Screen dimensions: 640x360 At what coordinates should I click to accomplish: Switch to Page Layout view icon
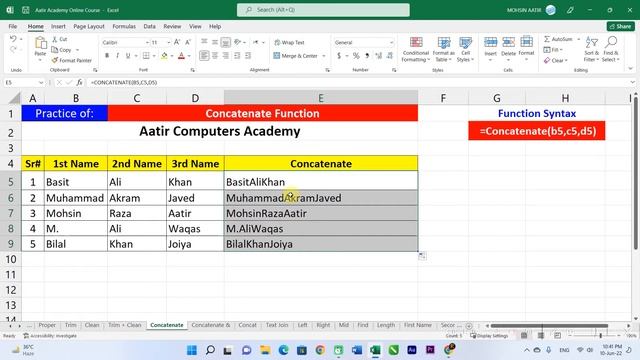(540, 336)
